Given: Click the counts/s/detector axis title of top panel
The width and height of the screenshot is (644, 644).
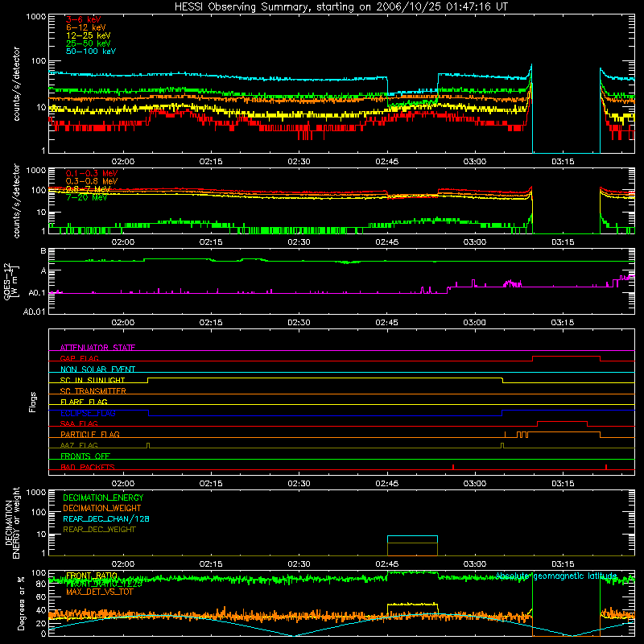Looking at the screenshot, I should click(x=16, y=84).
